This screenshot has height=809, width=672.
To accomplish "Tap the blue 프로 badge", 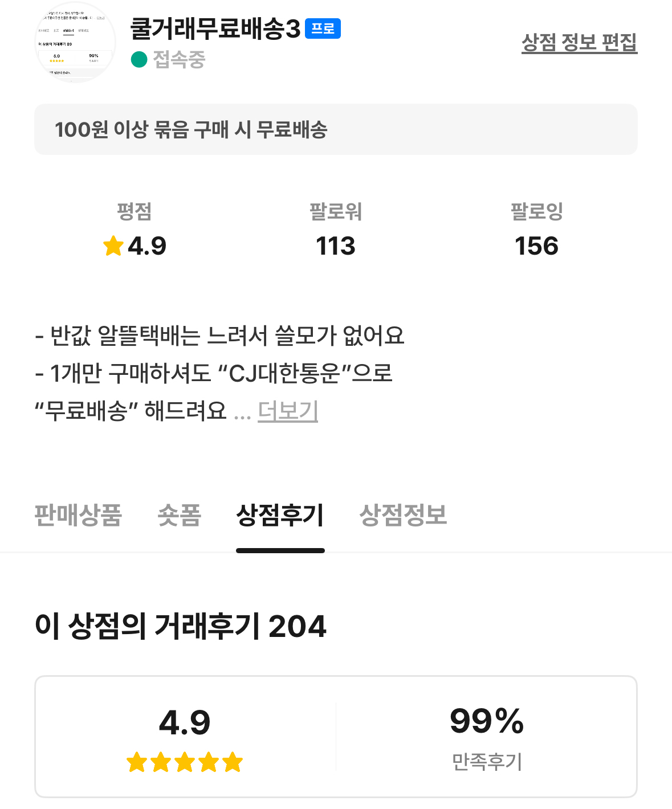I will point(323,28).
